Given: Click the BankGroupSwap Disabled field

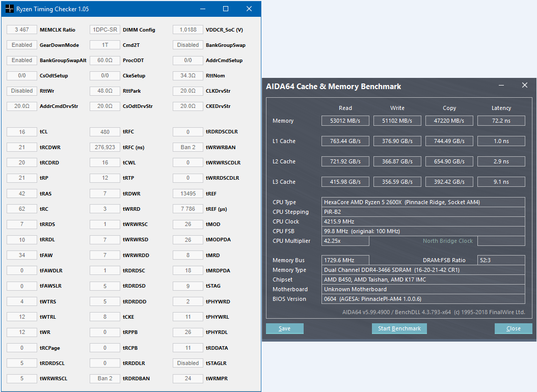Looking at the screenshot, I should pos(188,45).
